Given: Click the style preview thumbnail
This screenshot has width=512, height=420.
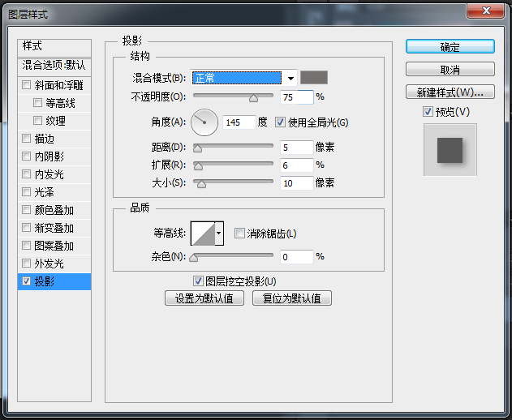Looking at the screenshot, I should click(x=450, y=150).
